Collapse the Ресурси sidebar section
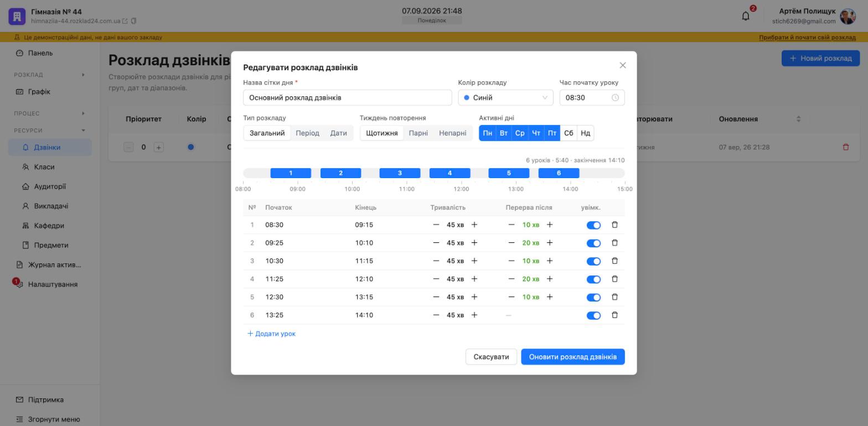This screenshot has height=426, width=868. click(x=50, y=131)
